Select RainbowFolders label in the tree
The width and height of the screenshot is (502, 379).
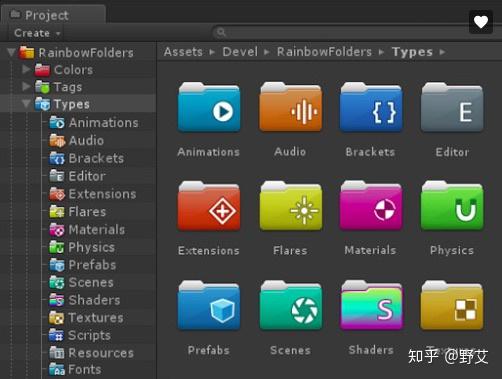click(x=86, y=53)
